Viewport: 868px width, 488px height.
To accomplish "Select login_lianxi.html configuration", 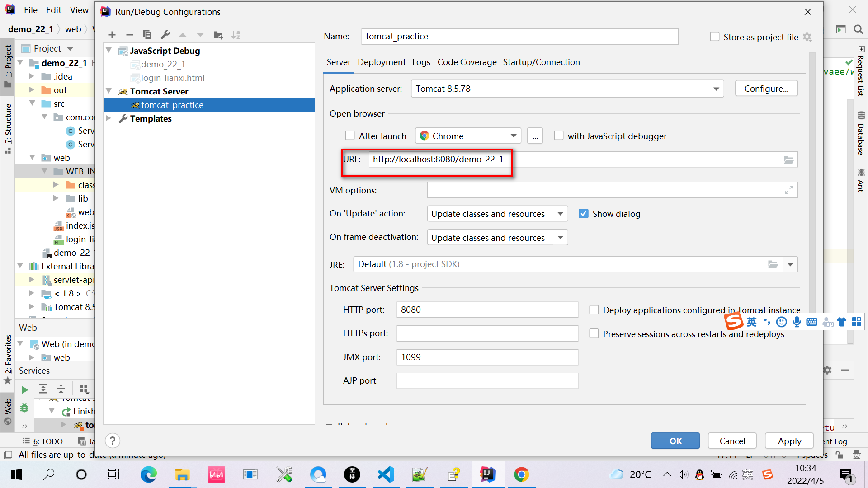I will (172, 78).
